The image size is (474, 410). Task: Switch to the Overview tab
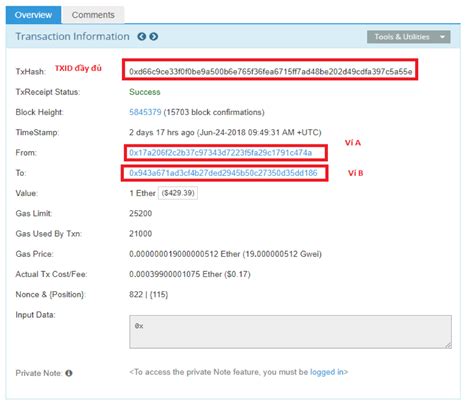click(33, 15)
